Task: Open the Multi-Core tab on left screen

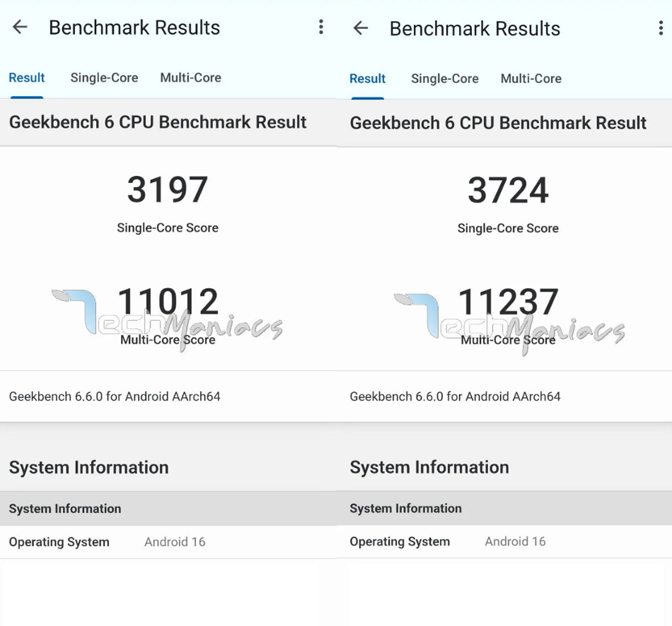Action: coord(190,77)
